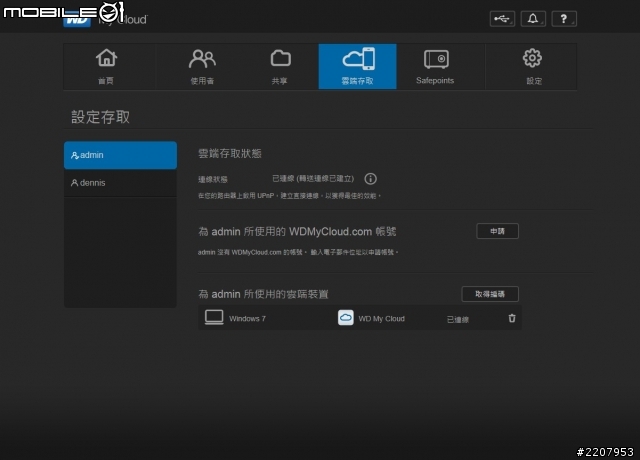The height and width of the screenshot is (460, 640).
Task: Open the USB devices icon in header
Action: click(x=502, y=19)
